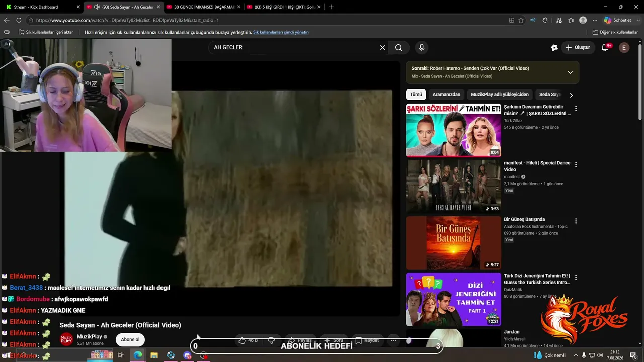Open taskbar volume speaker icon

pyautogui.click(x=600, y=355)
